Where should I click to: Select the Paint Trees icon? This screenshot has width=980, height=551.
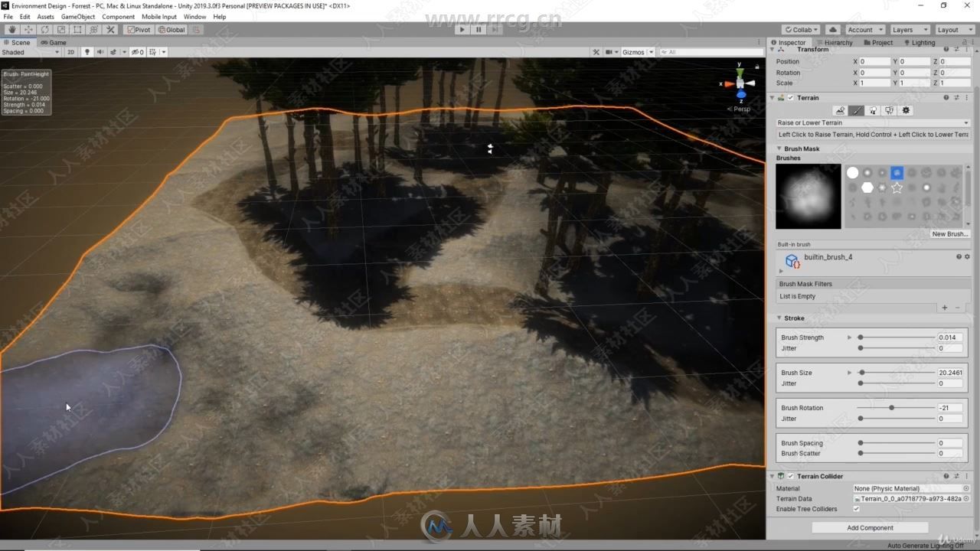pyautogui.click(x=873, y=110)
